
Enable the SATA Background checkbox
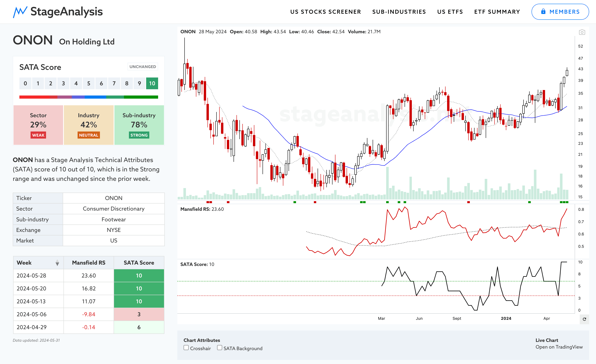[219, 348]
